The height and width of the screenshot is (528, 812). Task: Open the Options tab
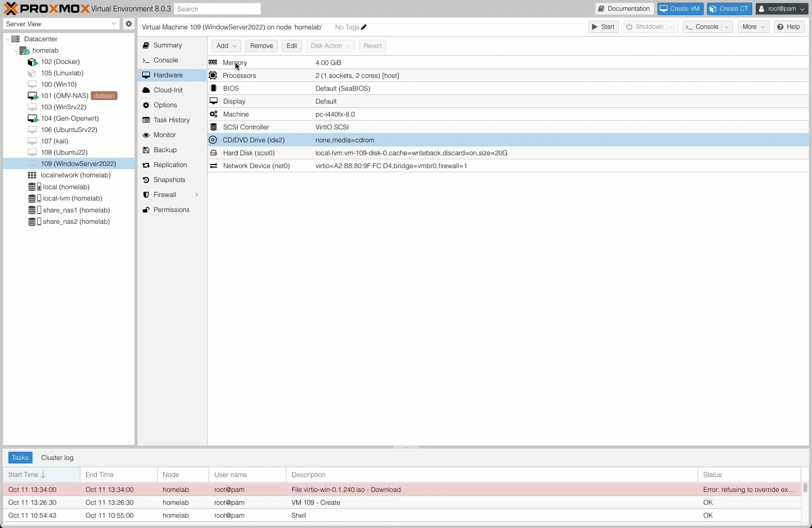point(172,105)
